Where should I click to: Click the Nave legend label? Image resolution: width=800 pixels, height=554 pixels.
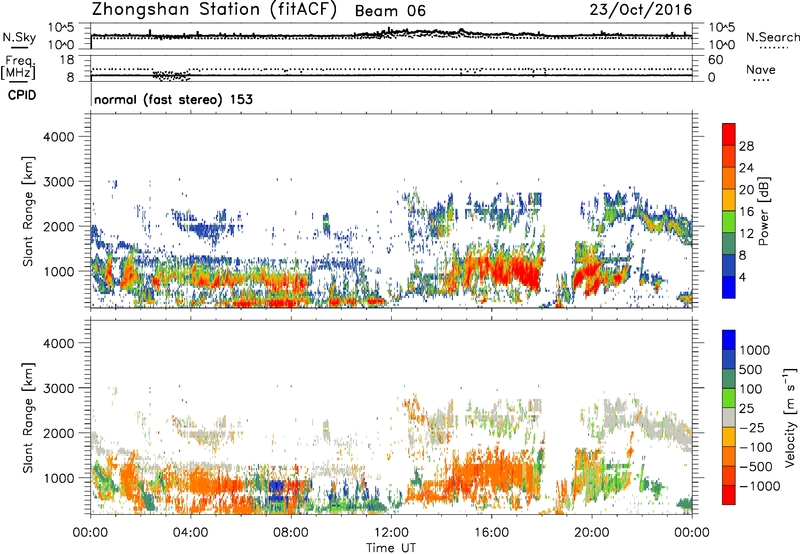(x=761, y=70)
